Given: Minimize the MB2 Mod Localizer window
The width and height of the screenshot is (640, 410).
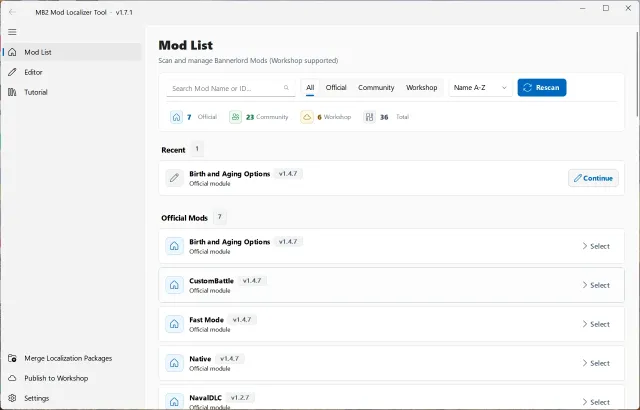Looking at the screenshot, I should click(x=583, y=9).
